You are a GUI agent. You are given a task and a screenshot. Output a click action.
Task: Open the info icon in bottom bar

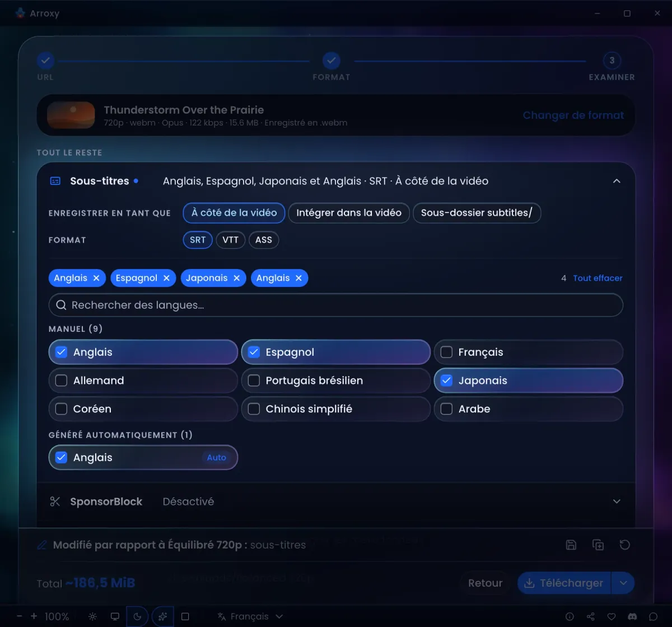pyautogui.click(x=570, y=616)
